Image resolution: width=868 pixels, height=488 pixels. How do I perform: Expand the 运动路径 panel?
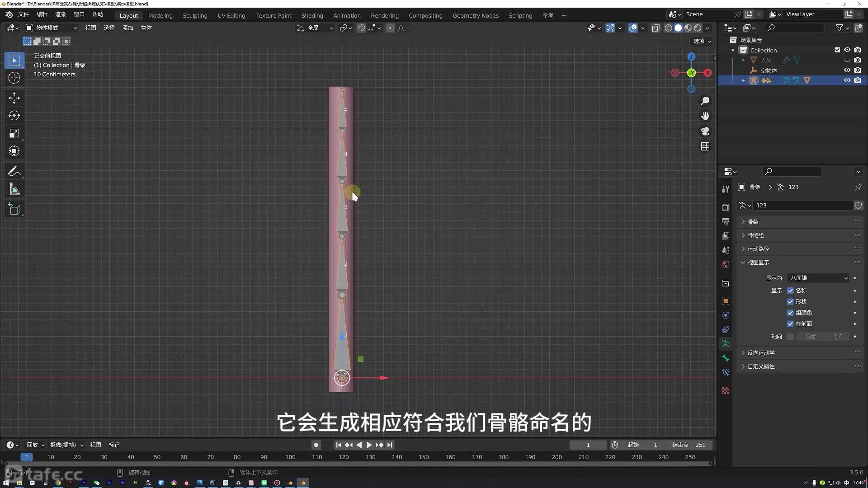800,249
